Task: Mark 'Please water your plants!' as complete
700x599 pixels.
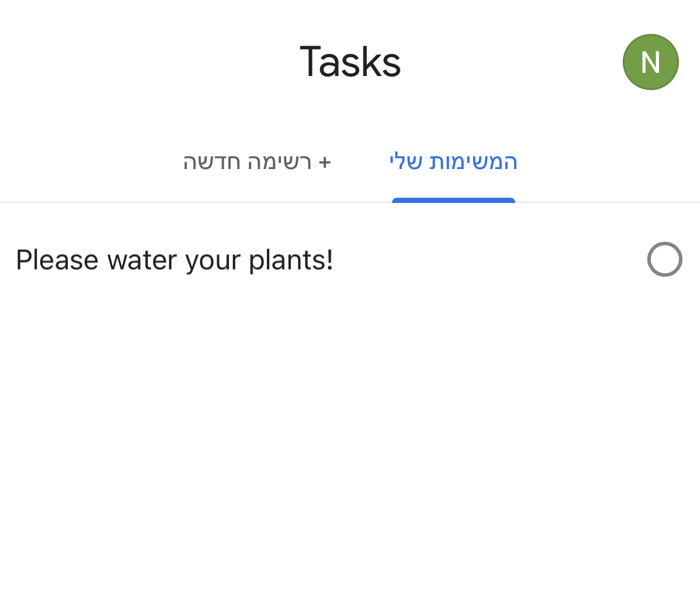Action: (x=664, y=259)
